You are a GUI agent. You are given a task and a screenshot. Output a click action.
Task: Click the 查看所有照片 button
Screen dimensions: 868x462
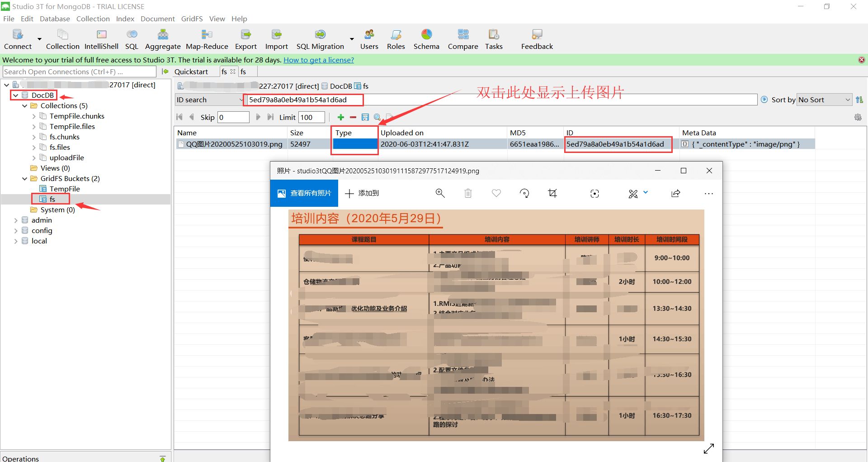pos(304,193)
